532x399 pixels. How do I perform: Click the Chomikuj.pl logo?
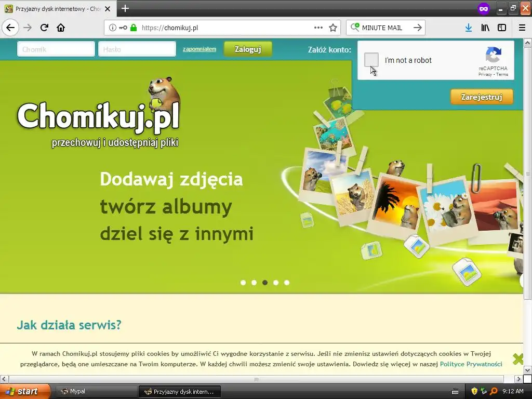(98, 114)
